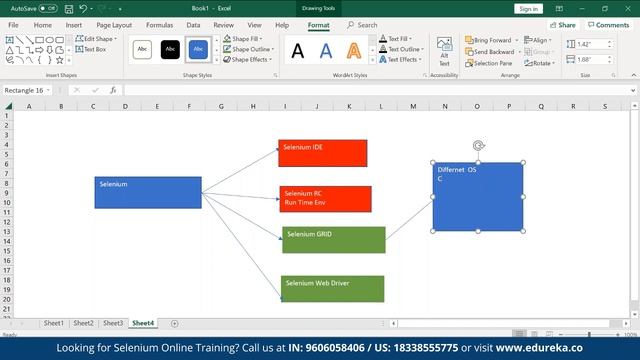Open the Align dropdown
This screenshot has height=360, width=640.
[x=538, y=40]
